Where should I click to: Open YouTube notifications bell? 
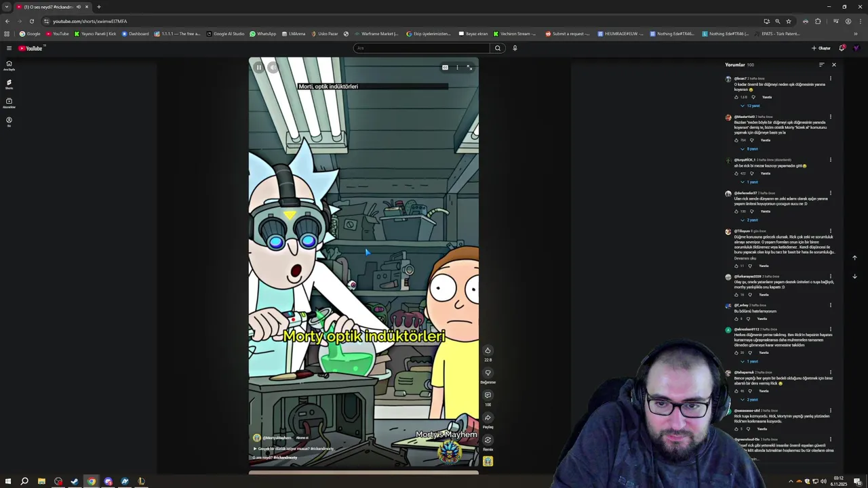[x=842, y=48]
